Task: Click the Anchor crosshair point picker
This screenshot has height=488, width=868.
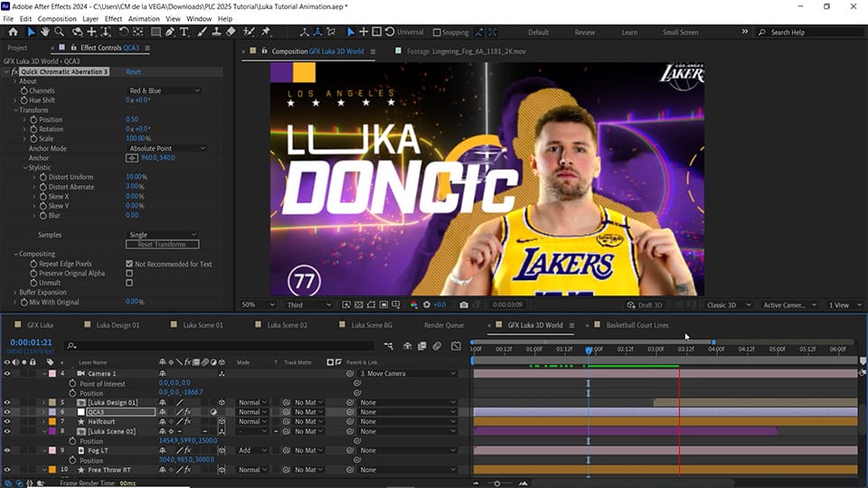Action: click(132, 157)
